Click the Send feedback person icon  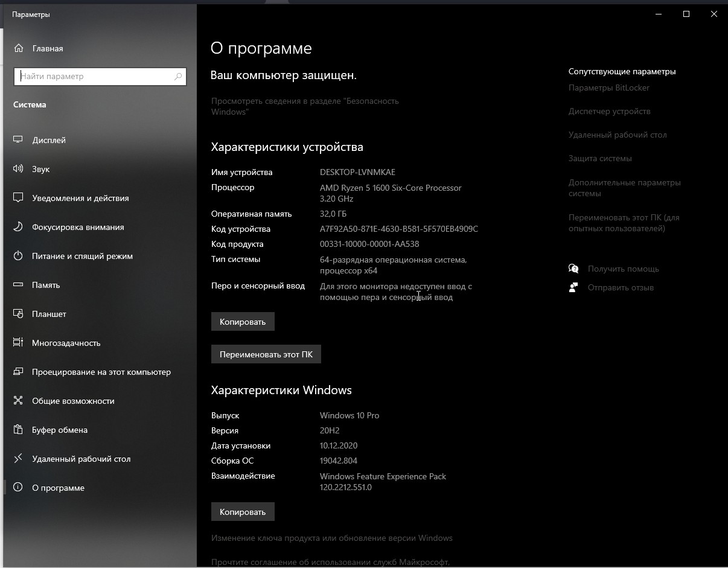(x=573, y=287)
